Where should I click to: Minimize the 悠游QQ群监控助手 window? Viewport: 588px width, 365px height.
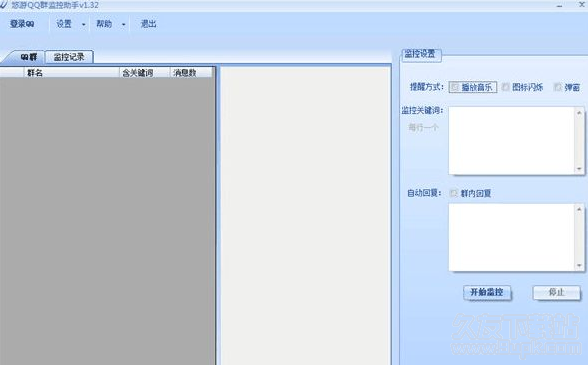click(x=559, y=6)
